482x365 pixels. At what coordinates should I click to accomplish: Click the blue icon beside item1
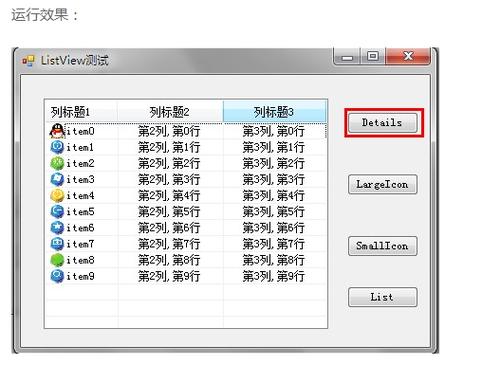57,147
